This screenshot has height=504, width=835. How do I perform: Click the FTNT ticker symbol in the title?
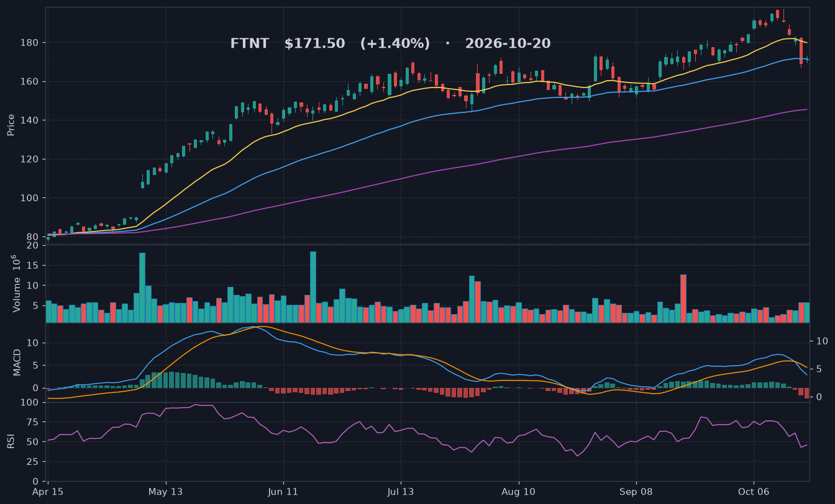[250, 44]
